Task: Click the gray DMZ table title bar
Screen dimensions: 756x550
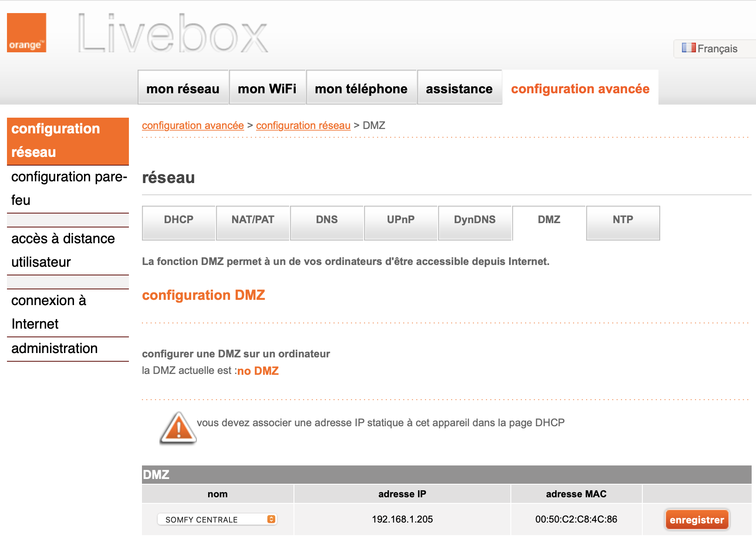Action: pyautogui.click(x=446, y=474)
